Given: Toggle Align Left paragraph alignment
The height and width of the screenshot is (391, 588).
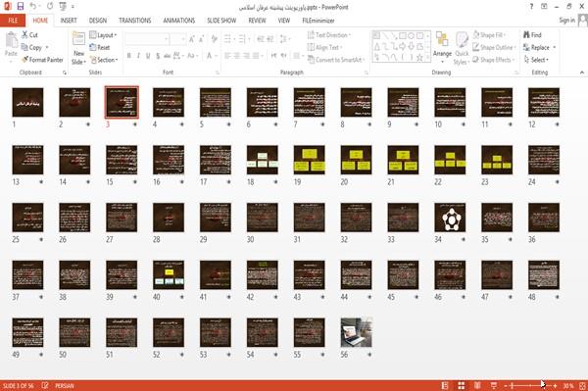Looking at the screenshot, I should pyautogui.click(x=227, y=56).
